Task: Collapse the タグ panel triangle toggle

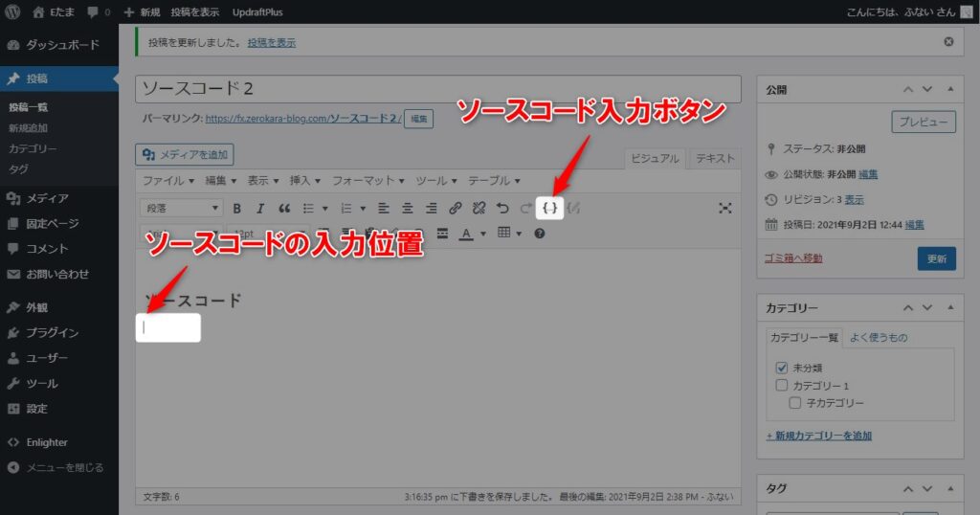Action: tap(950, 488)
